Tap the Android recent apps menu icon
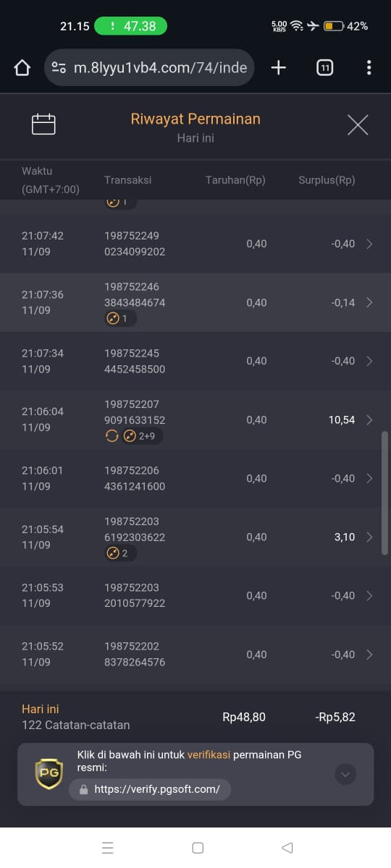This screenshot has height=868, width=391. [107, 848]
